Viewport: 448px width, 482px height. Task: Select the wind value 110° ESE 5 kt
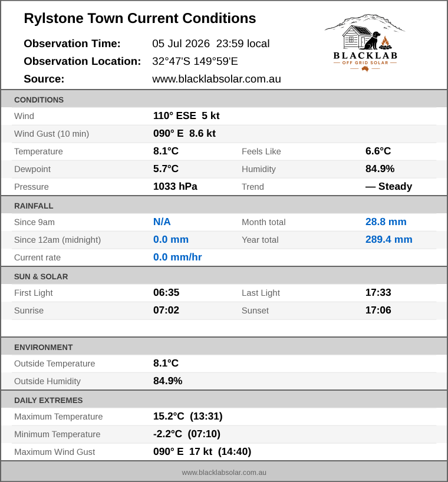[186, 116]
